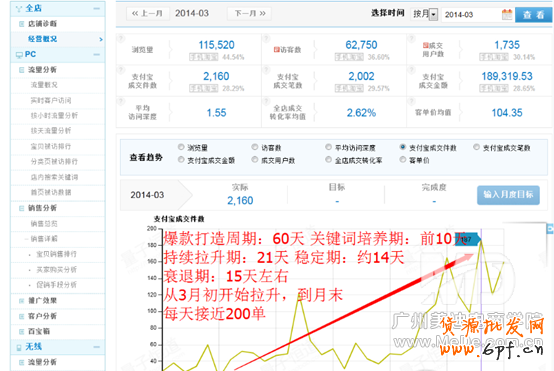Click the arrow next to 经营概况
The height and width of the screenshot is (371, 554).
pyautogui.click(x=101, y=39)
